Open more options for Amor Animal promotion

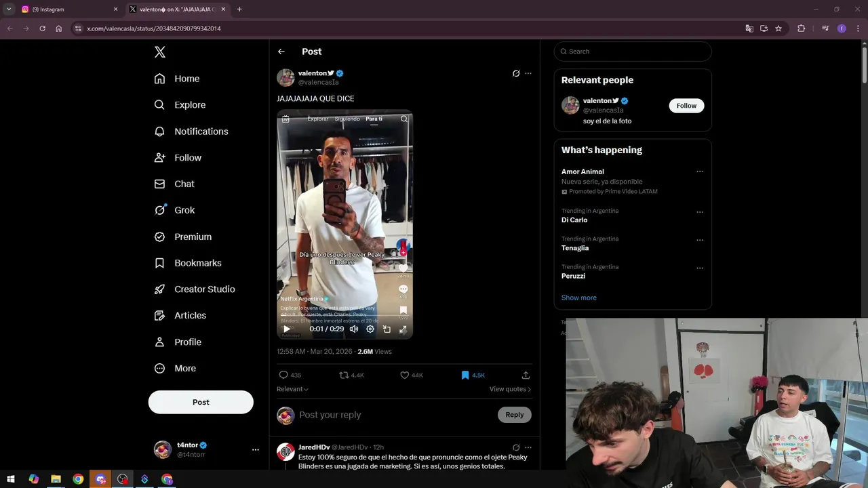700,171
